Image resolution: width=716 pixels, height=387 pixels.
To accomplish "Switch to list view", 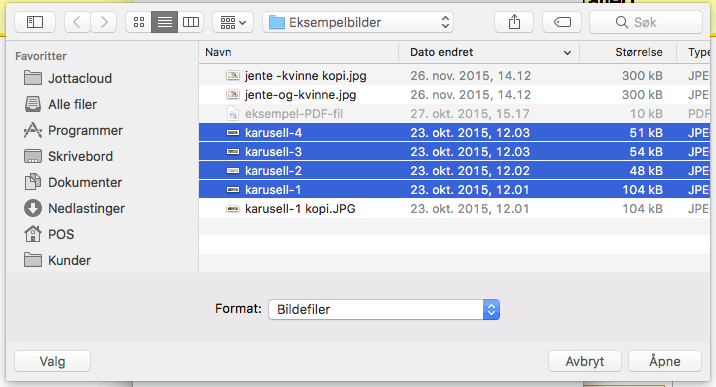I will pyautogui.click(x=165, y=22).
